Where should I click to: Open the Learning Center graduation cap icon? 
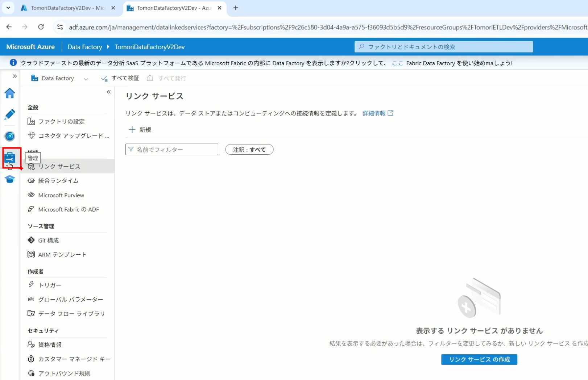[x=10, y=179]
